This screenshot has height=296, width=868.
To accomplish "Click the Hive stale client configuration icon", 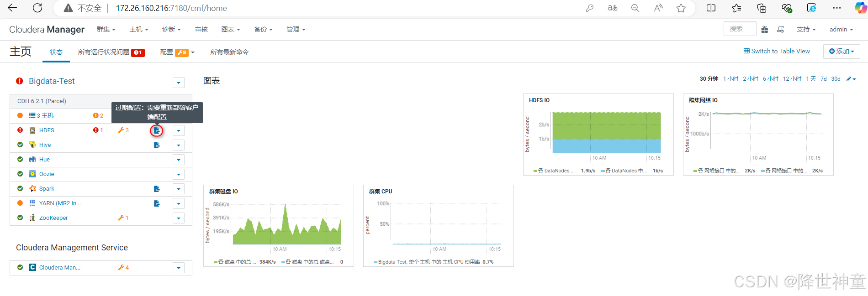I will coord(157,145).
